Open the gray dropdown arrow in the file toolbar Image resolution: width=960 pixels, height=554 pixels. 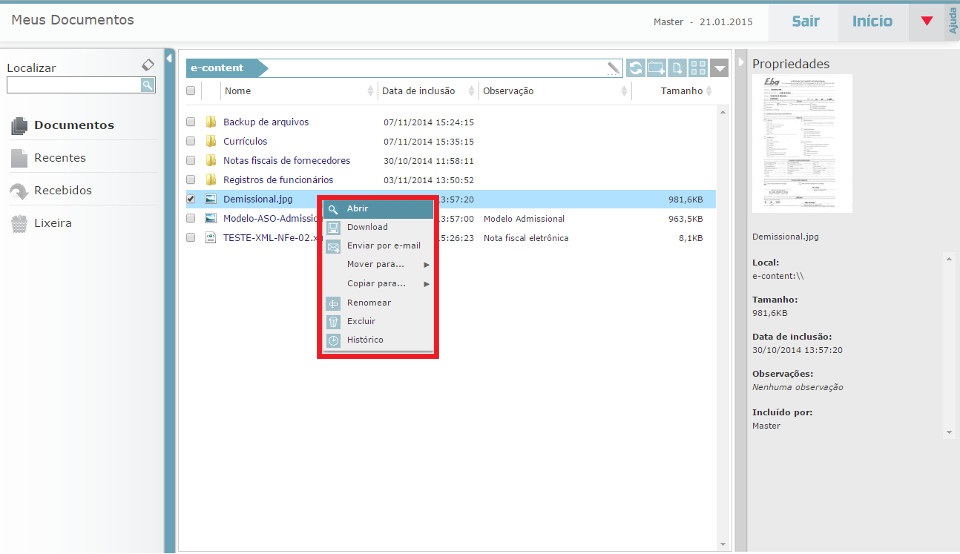[x=721, y=68]
